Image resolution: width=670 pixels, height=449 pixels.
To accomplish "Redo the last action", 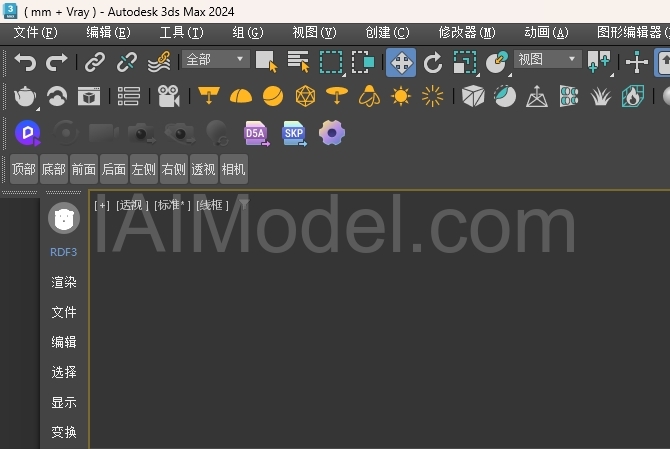I will pos(57,62).
